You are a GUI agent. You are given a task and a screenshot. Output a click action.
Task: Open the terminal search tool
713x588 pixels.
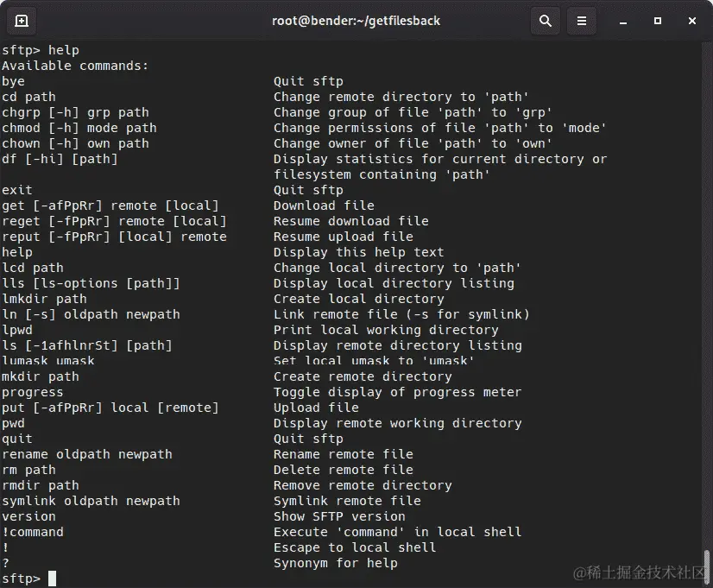coord(546,20)
